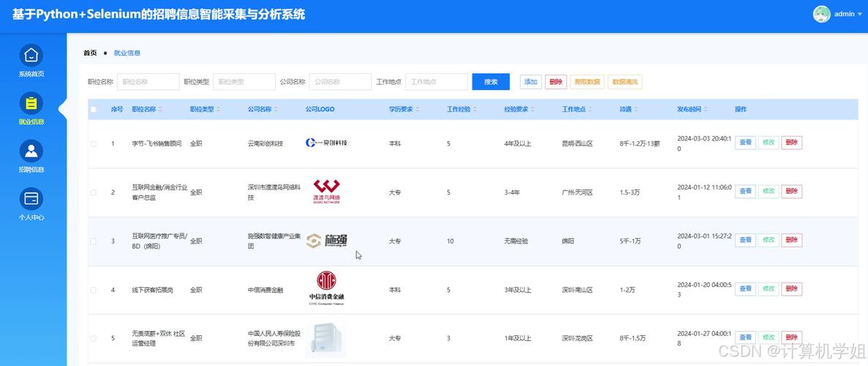Click the location cell 广州-天河区
868x366 pixels.
coord(578,193)
